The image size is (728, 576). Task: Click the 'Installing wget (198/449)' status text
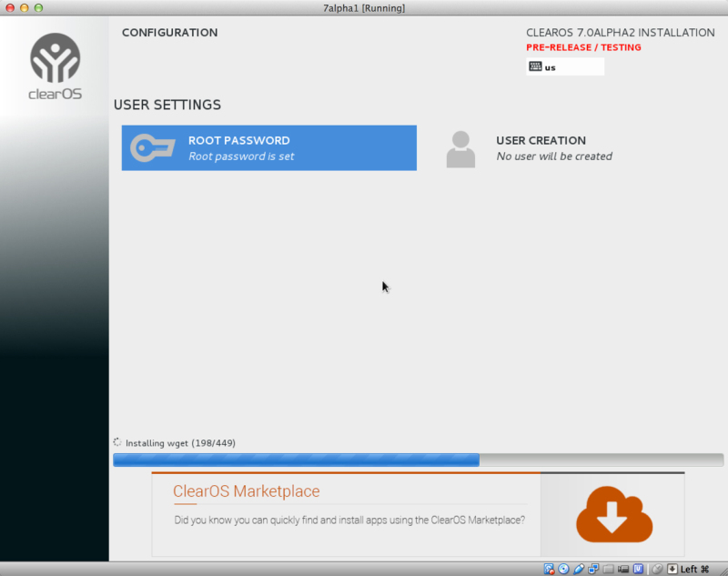[x=180, y=443]
